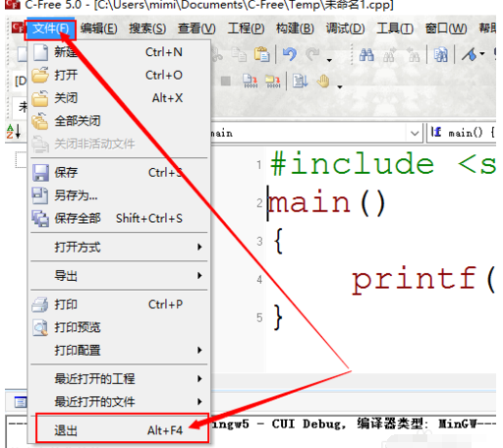The image size is (503, 448).
Task: Click the find previous binoculars icon
Action: 414,54
